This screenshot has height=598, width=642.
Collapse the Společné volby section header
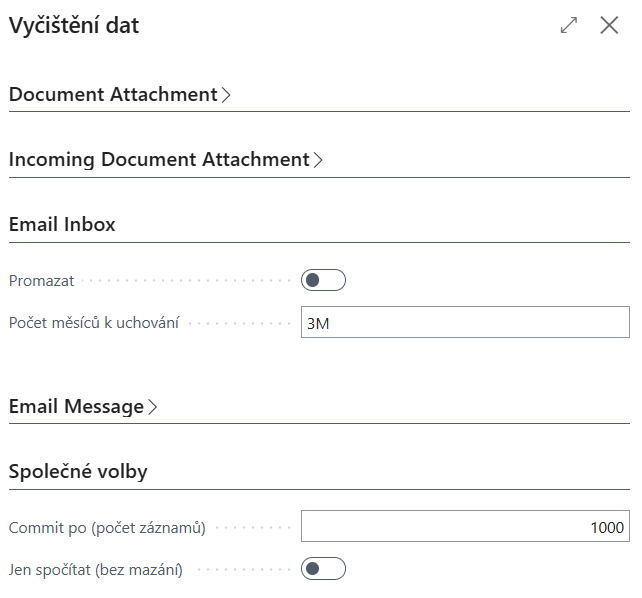78,472
